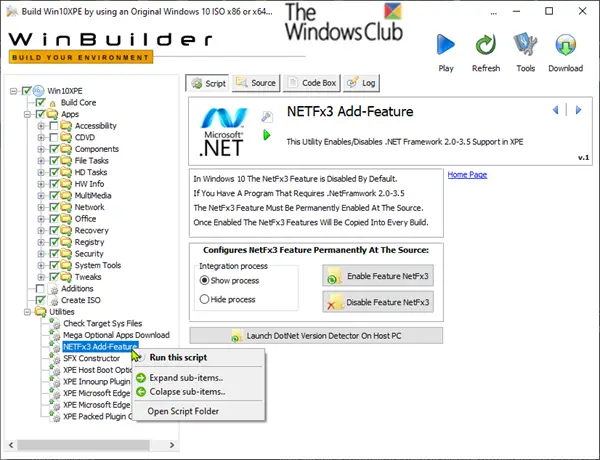The width and height of the screenshot is (600, 460).
Task: Switch to the Script tab
Action: (207, 83)
